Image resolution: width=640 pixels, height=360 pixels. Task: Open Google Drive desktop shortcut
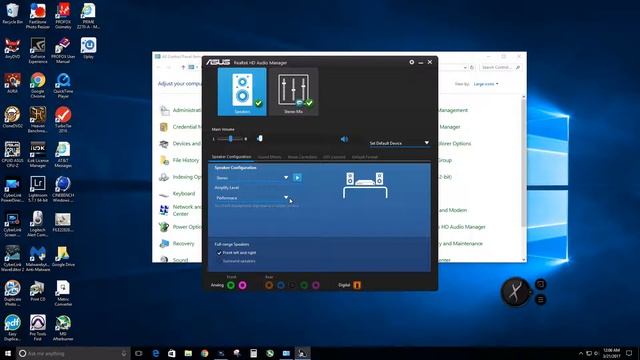click(x=63, y=256)
